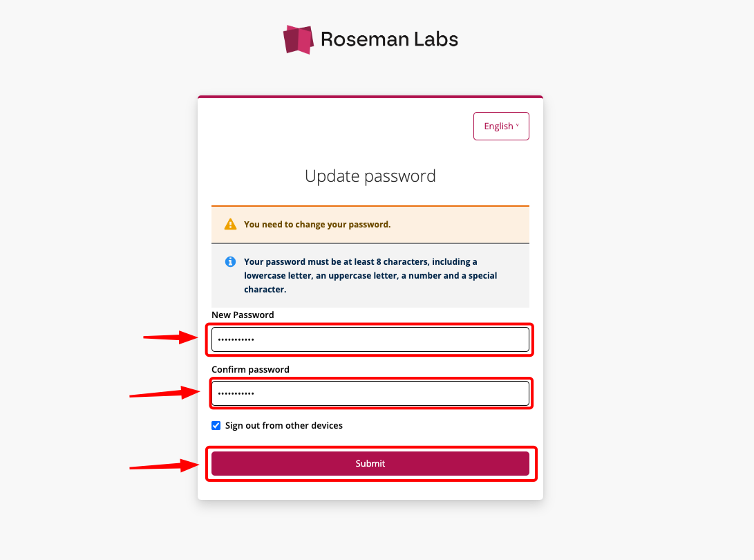Open the English language dropdown

tap(501, 126)
